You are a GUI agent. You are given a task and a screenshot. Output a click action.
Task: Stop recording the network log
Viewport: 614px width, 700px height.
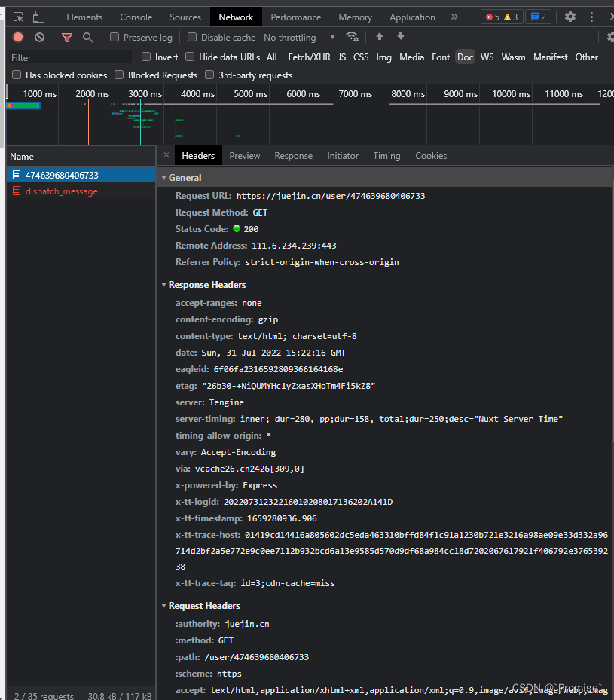pyautogui.click(x=18, y=37)
